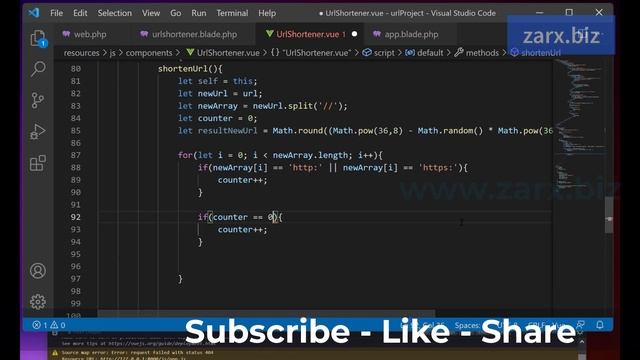The height and width of the screenshot is (360, 640).
Task: Click 'let counter = 0;' line
Action: pyautogui.click(x=218, y=118)
